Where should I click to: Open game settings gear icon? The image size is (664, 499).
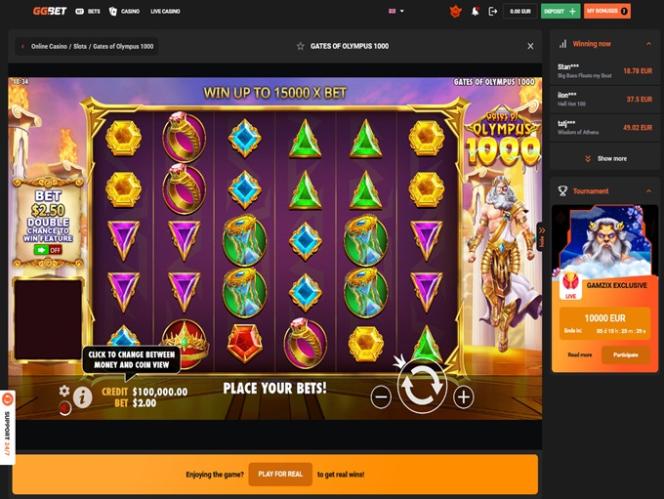(x=64, y=391)
